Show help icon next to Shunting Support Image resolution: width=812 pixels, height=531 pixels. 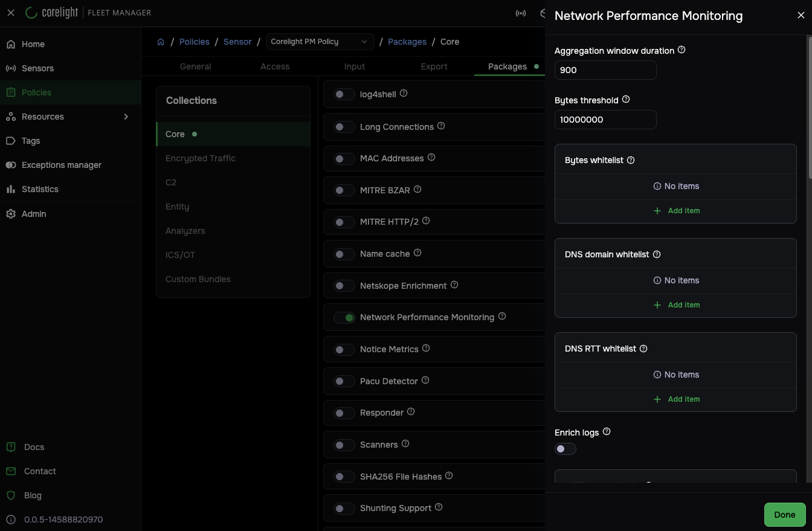(x=439, y=507)
